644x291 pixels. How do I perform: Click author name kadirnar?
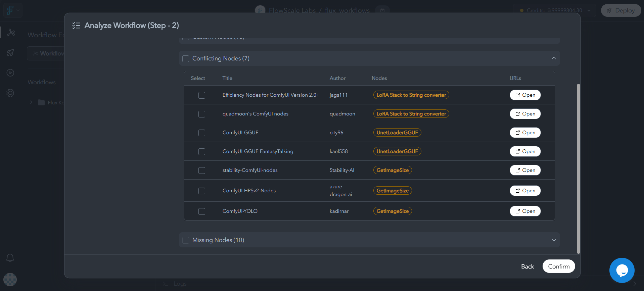tap(339, 211)
